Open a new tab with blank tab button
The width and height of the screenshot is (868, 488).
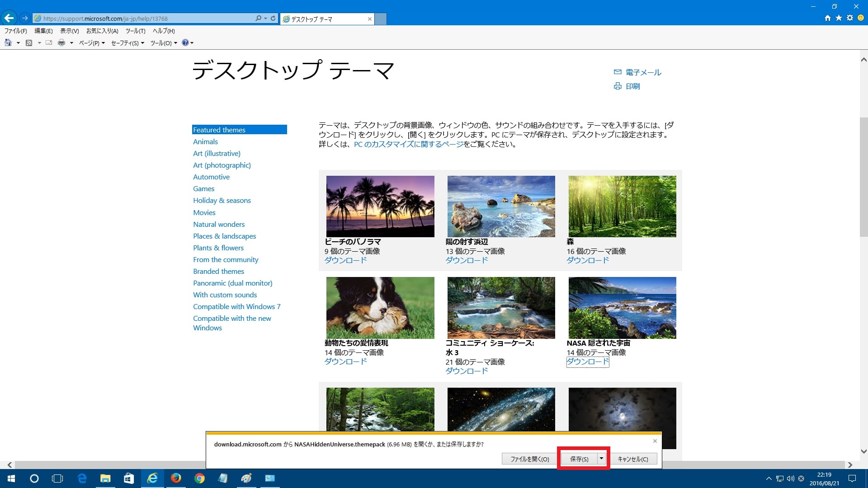(381, 19)
